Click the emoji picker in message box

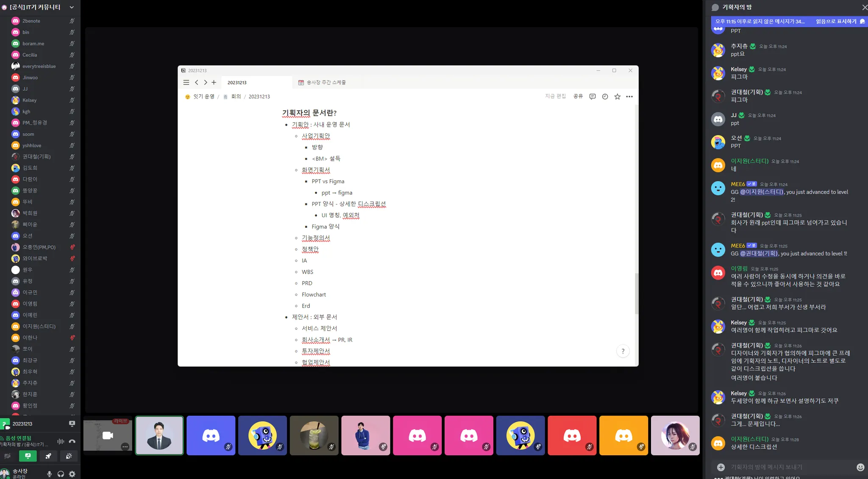(x=860, y=467)
